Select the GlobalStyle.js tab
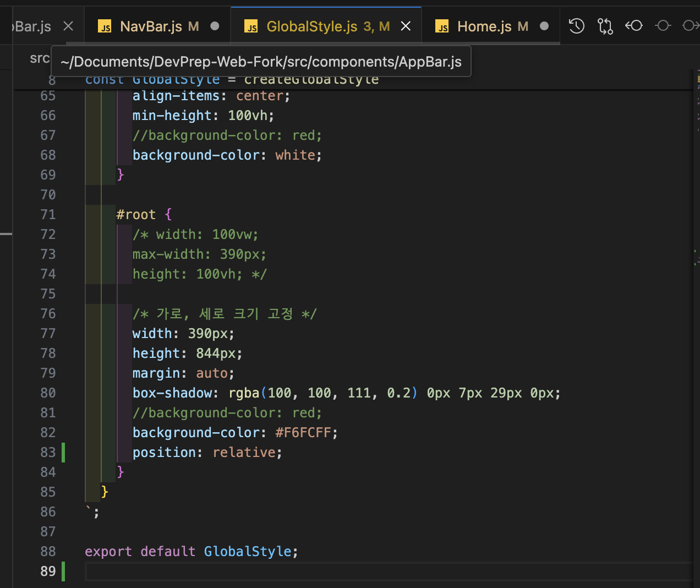This screenshot has height=588, width=700. 311,26
